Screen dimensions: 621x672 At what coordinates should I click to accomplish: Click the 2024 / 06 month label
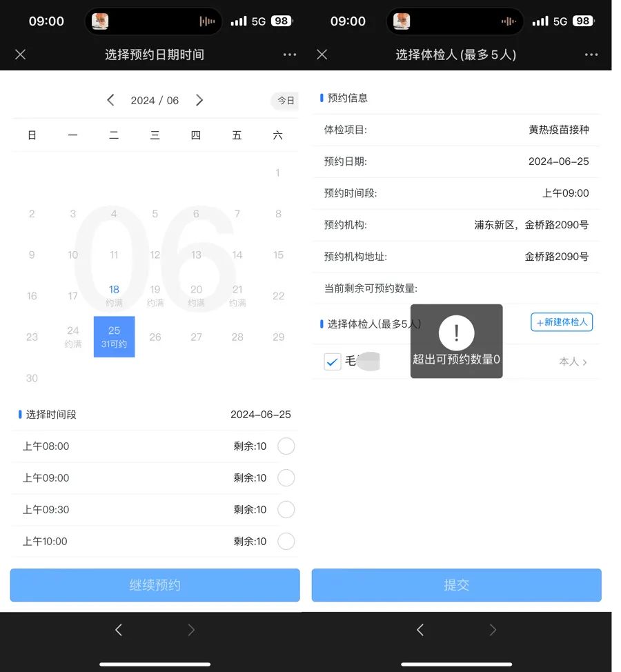point(155,100)
